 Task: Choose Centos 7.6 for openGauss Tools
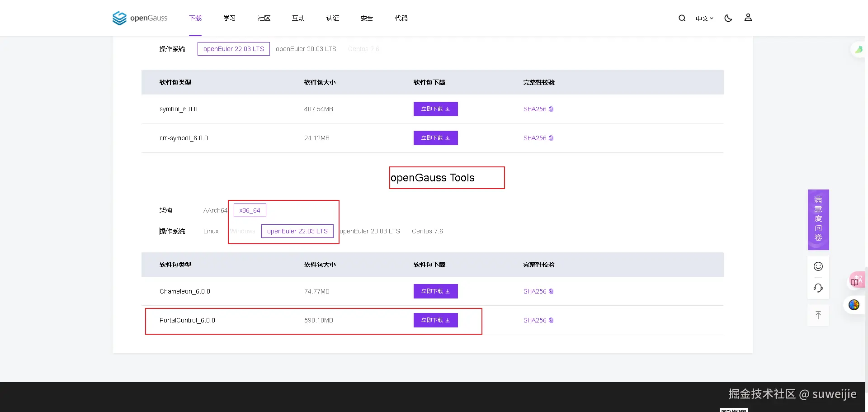pyautogui.click(x=427, y=231)
